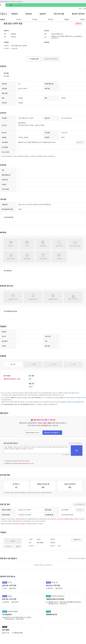Click the 장애인용 주차장 facility icon
Viewport: 86px width, 644px height.
(13, 297)
